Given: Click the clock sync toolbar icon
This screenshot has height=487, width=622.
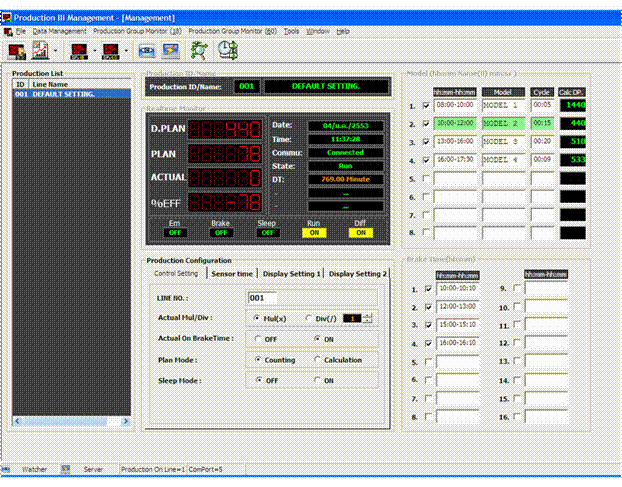Looking at the screenshot, I should tap(227, 49).
